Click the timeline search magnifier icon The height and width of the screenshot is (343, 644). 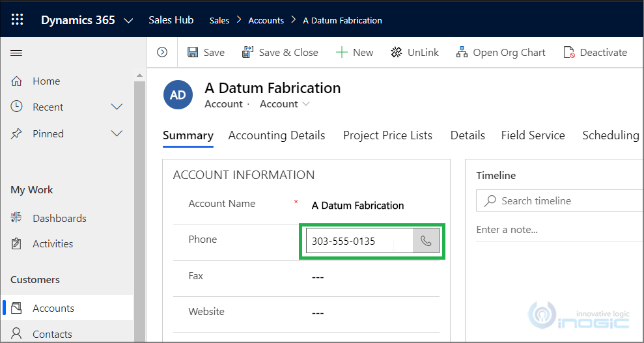[x=490, y=200]
